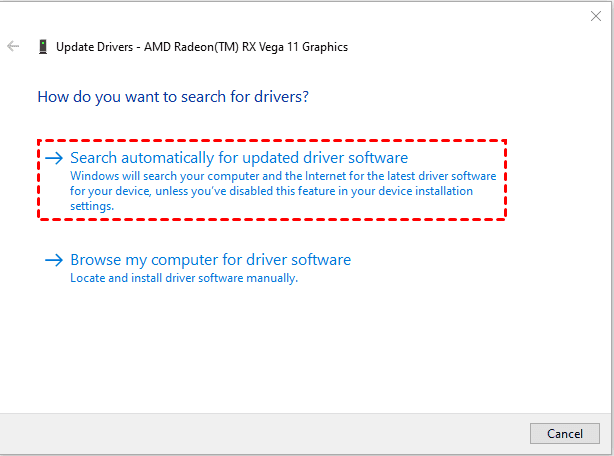Viewport: 614px width, 456px height.
Task: Click the red dashed highlight box's top border
Action: click(272, 141)
